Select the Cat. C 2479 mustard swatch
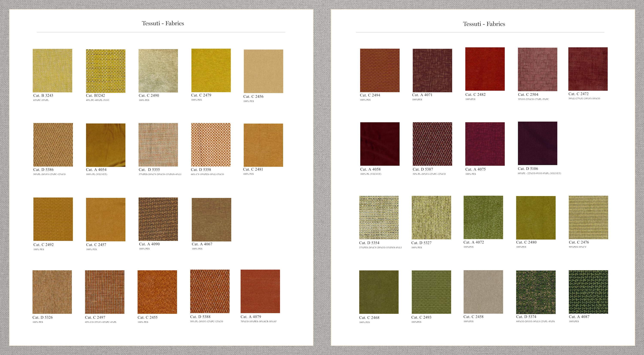The height and width of the screenshot is (355, 644). [x=211, y=70]
